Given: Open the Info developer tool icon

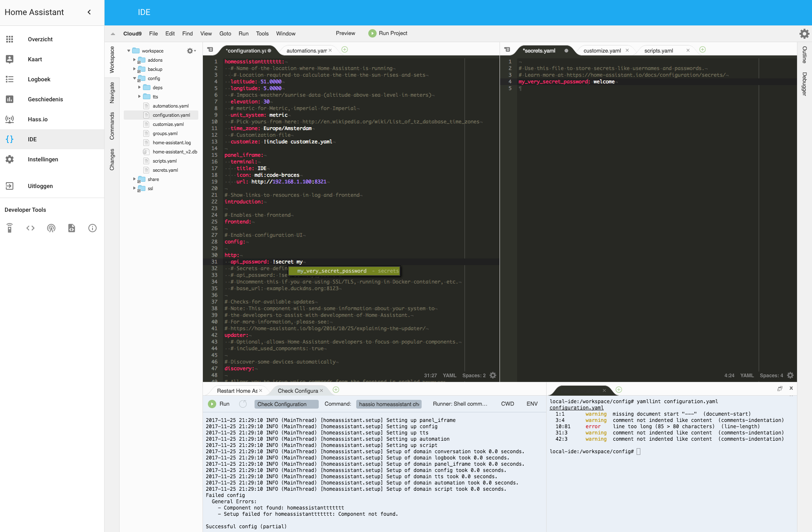Looking at the screenshot, I should [92, 228].
